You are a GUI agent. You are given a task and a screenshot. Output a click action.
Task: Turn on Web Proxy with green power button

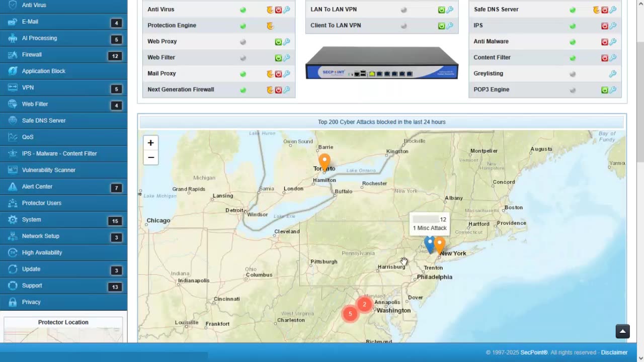pos(278,42)
